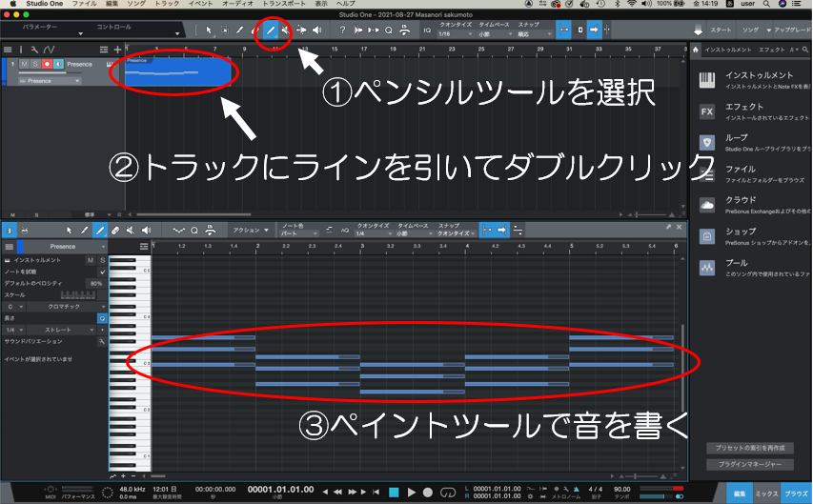This screenshot has width=813, height=504.
Task: Open the エフェクト browser tab
Action: pos(771,50)
